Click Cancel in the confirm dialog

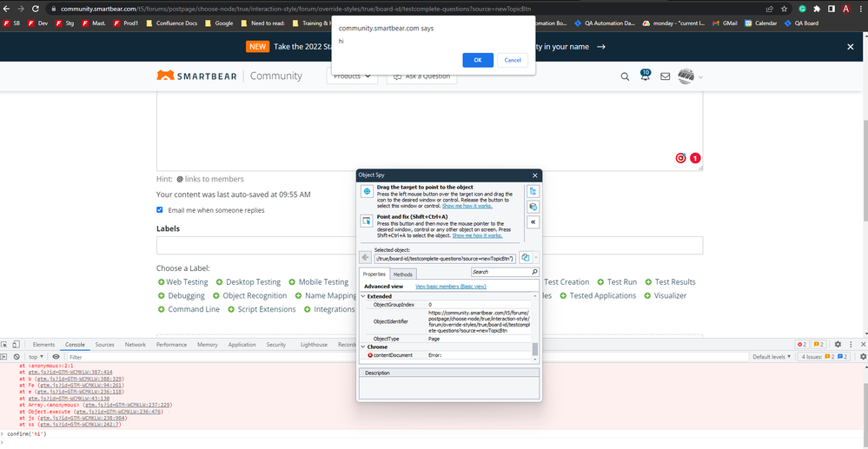(512, 60)
